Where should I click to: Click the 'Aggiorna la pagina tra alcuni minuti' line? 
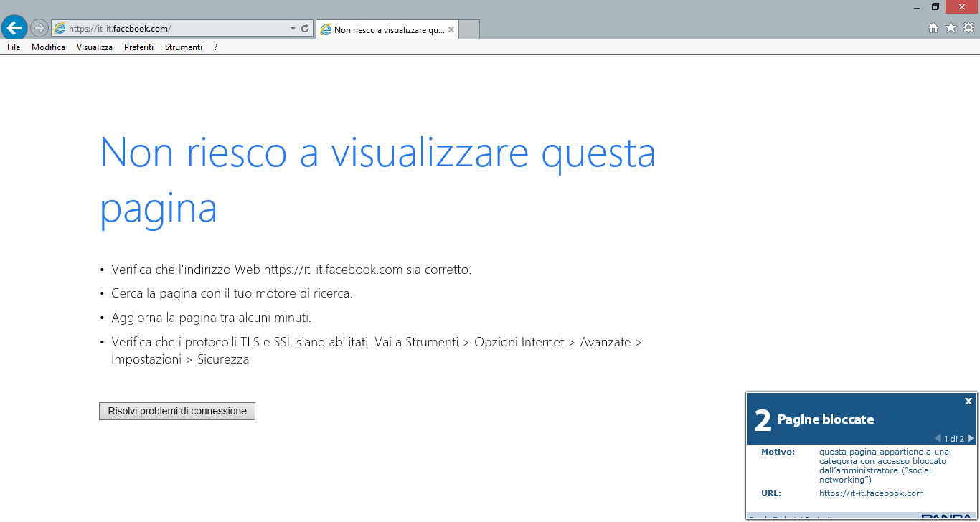click(x=211, y=318)
